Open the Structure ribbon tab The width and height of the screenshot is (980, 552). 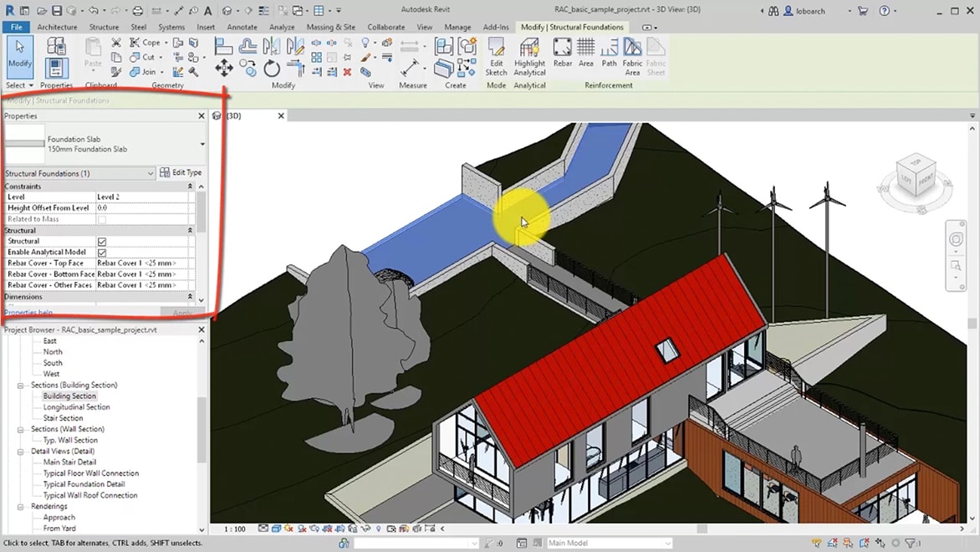[104, 27]
